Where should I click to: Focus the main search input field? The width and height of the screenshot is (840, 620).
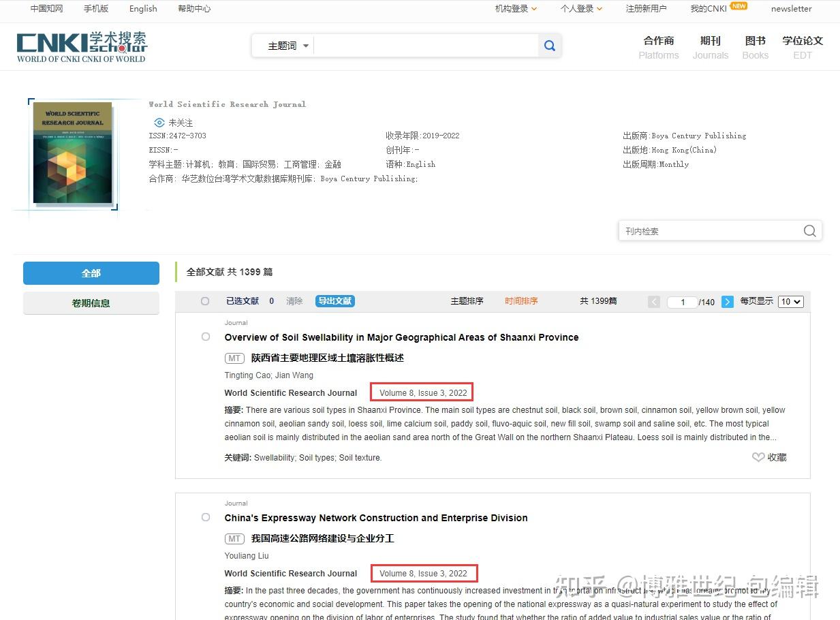click(x=426, y=46)
